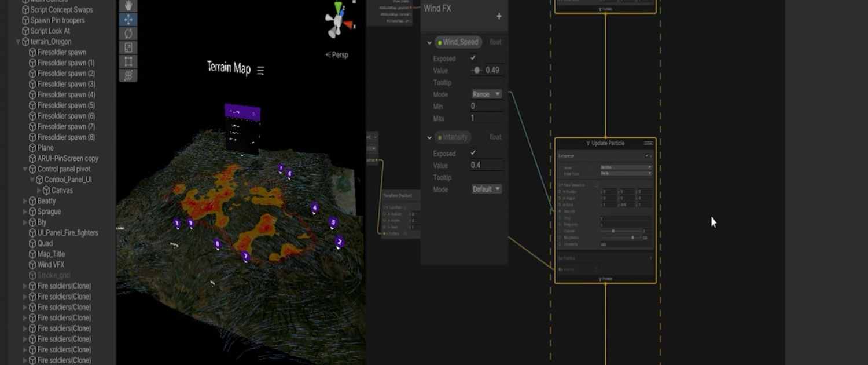Uncheck Exposed for Intensity property
The width and height of the screenshot is (868, 365).
click(473, 153)
